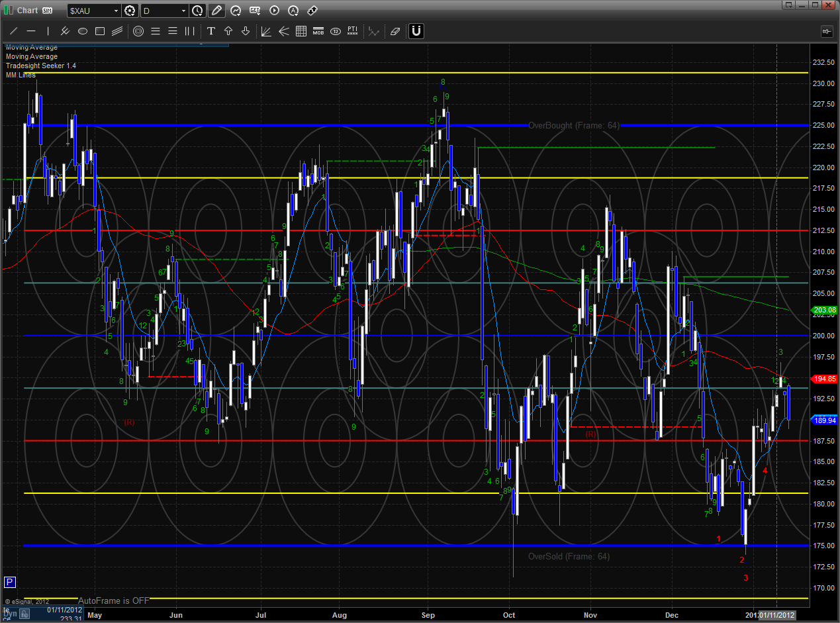Open the D interval dropdown arrow
The height and width of the screenshot is (623, 840).
[183, 11]
